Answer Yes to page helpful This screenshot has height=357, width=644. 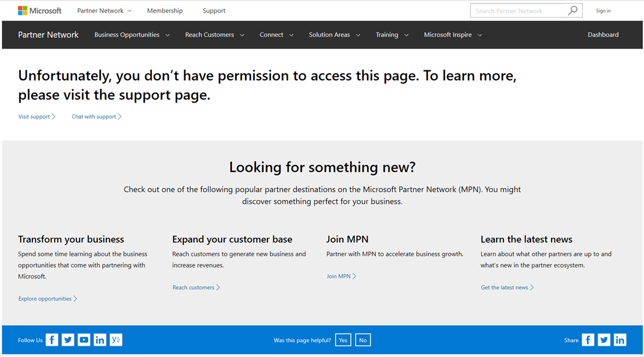[x=343, y=340]
